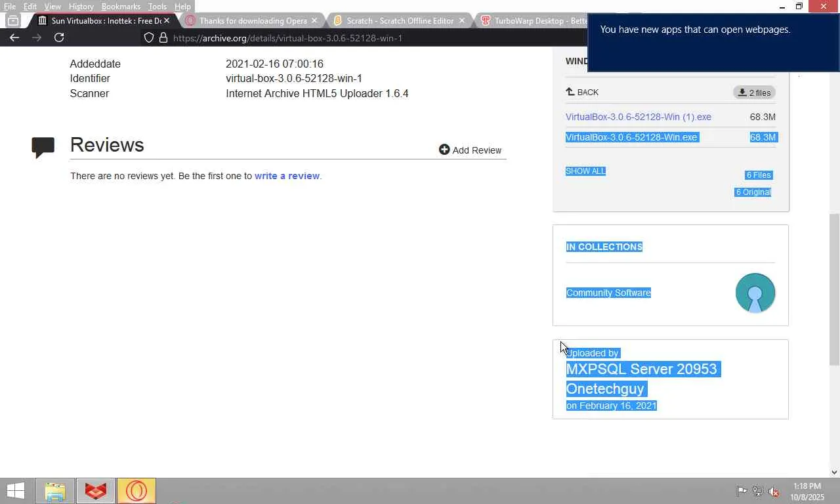Screen dimensions: 840x504
Task: Close the Thanks for downloading Opera tab
Action: coord(314,20)
